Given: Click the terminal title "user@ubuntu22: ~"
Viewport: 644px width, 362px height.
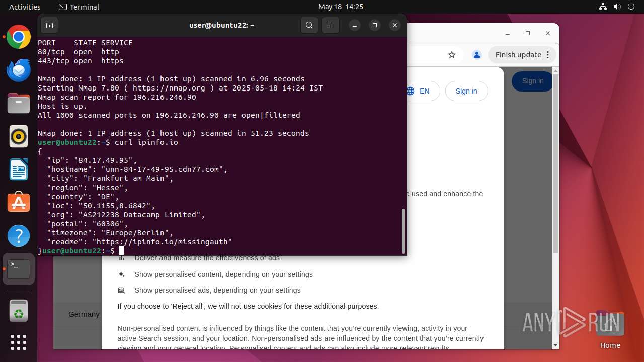Looking at the screenshot, I should pyautogui.click(x=221, y=25).
